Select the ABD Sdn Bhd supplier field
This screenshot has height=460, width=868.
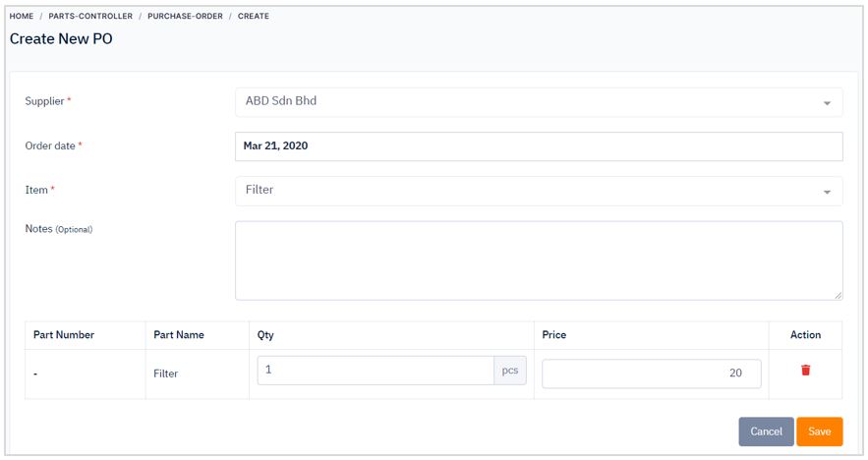(x=539, y=102)
